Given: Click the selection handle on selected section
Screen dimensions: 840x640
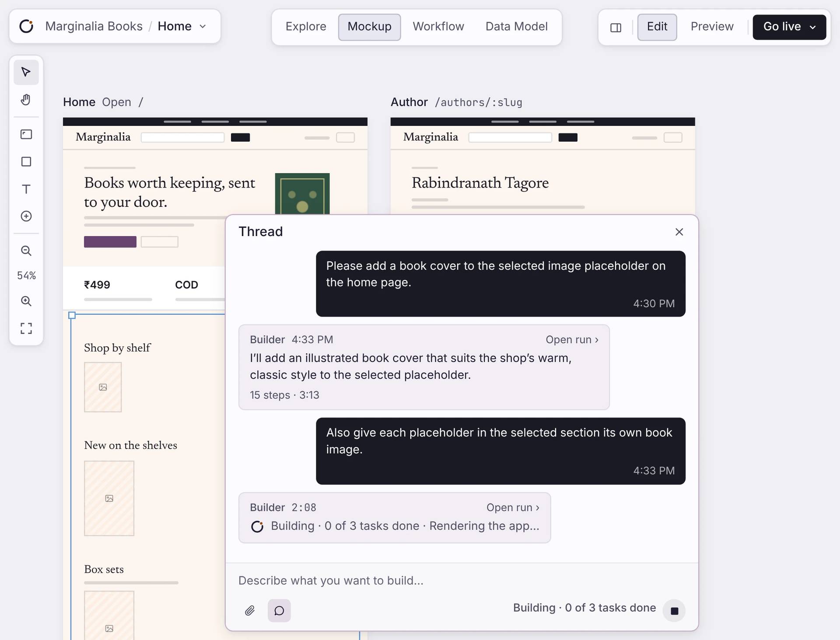Looking at the screenshot, I should 72,315.
